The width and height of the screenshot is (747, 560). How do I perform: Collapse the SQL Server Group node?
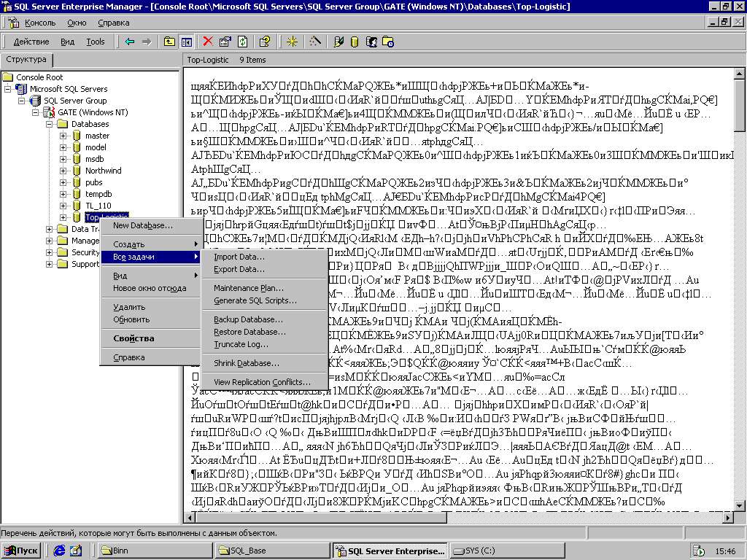(21, 101)
